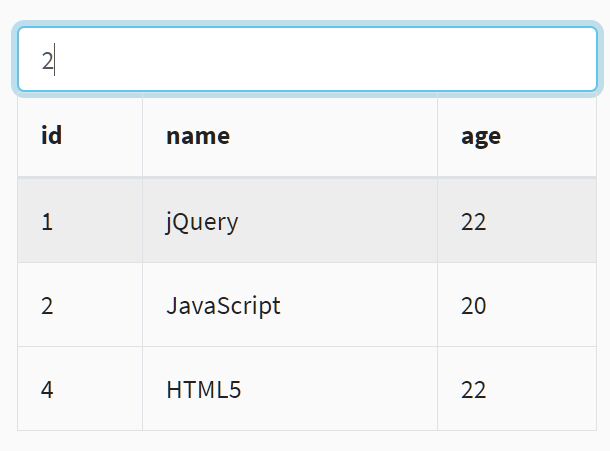
Task: Select the "HTML5" name cell
Action: tap(204, 389)
